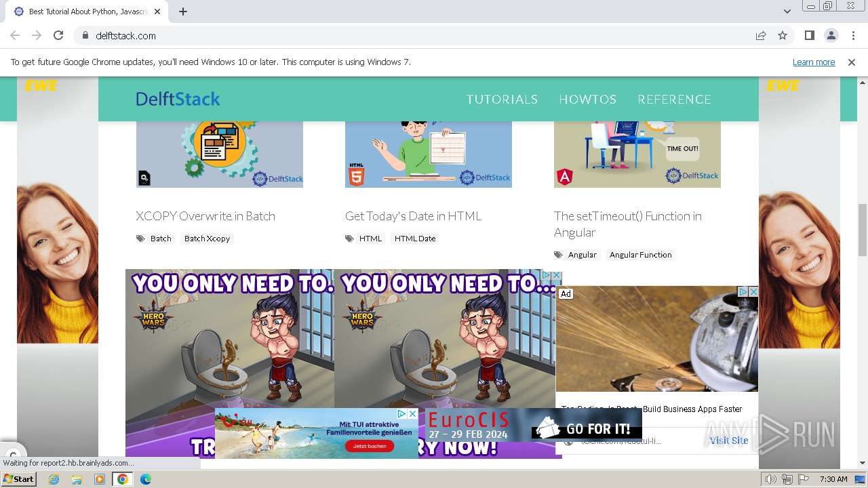
Task: Select the Batch tag
Action: pyautogui.click(x=161, y=238)
